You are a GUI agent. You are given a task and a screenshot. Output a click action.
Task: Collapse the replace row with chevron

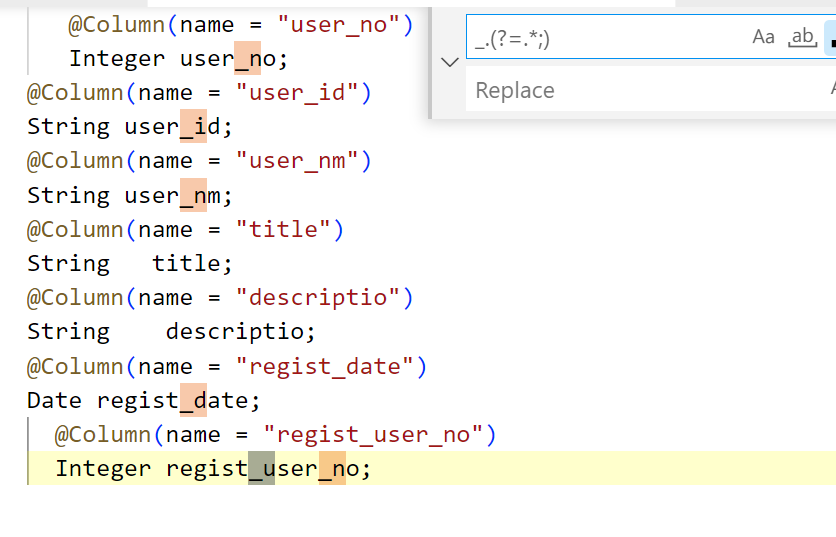[x=450, y=62]
